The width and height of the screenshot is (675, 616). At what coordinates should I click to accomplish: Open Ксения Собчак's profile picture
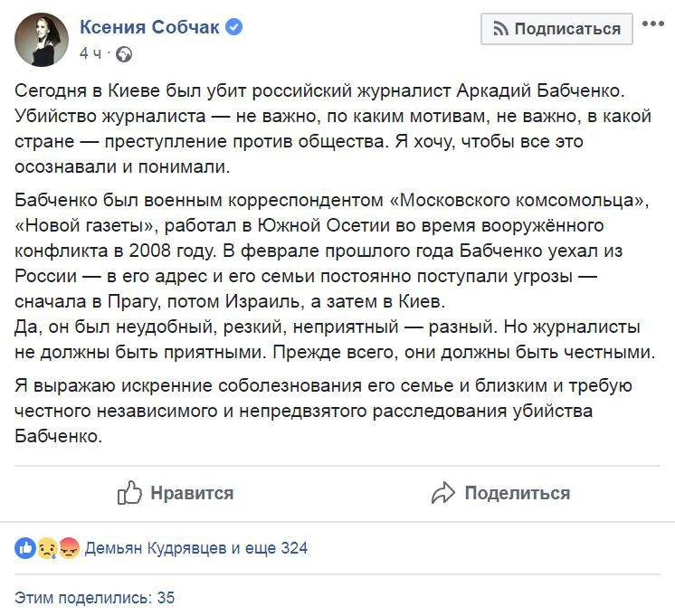[x=40, y=40]
